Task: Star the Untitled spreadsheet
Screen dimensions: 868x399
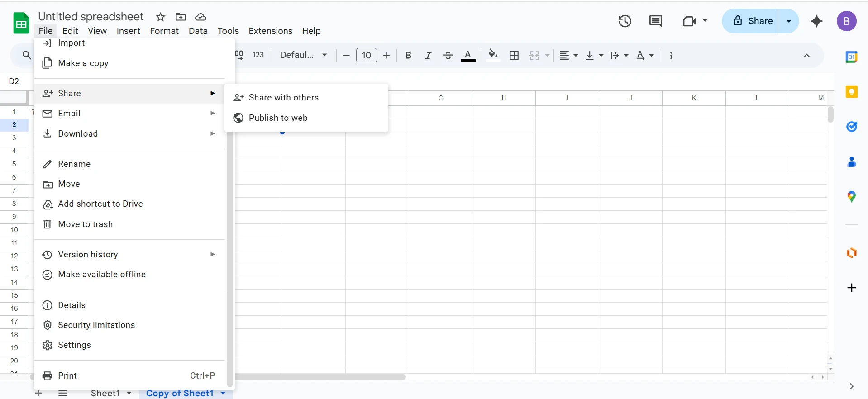Action: tap(161, 17)
